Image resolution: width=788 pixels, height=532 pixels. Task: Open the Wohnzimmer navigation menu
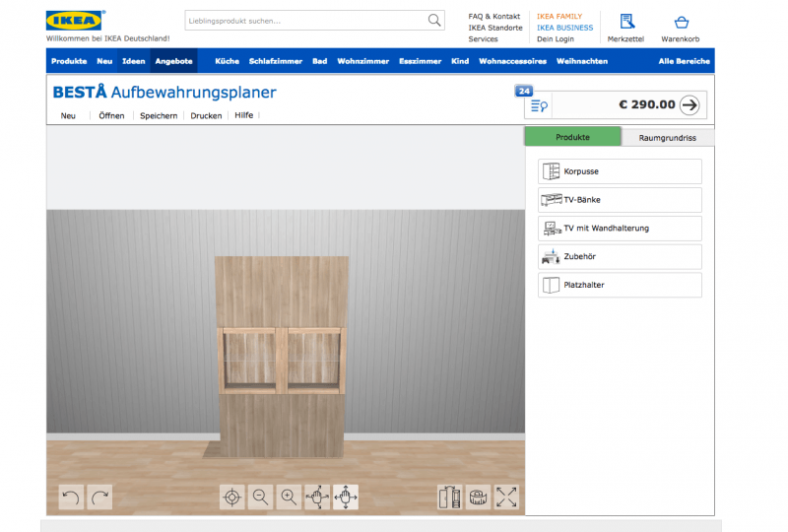[x=362, y=61]
